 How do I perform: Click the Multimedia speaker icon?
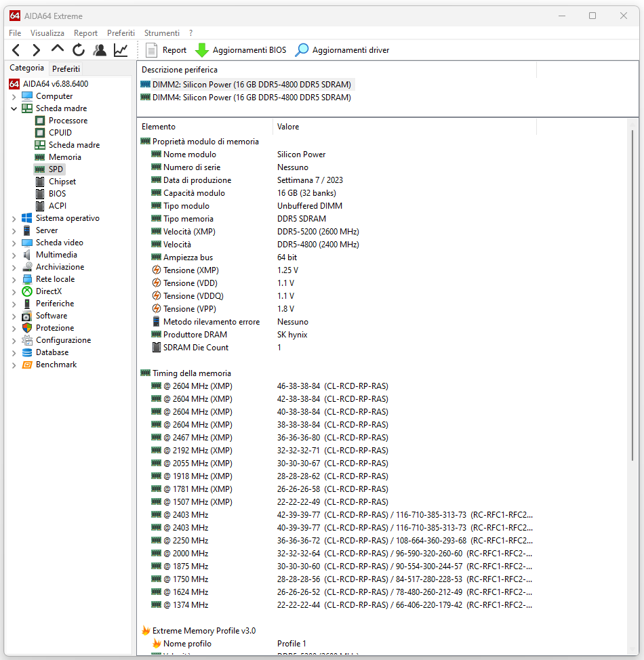click(27, 255)
